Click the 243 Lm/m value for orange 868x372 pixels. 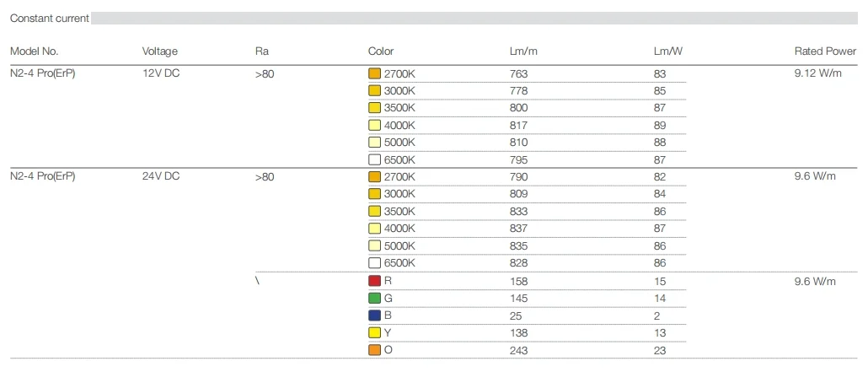(518, 350)
